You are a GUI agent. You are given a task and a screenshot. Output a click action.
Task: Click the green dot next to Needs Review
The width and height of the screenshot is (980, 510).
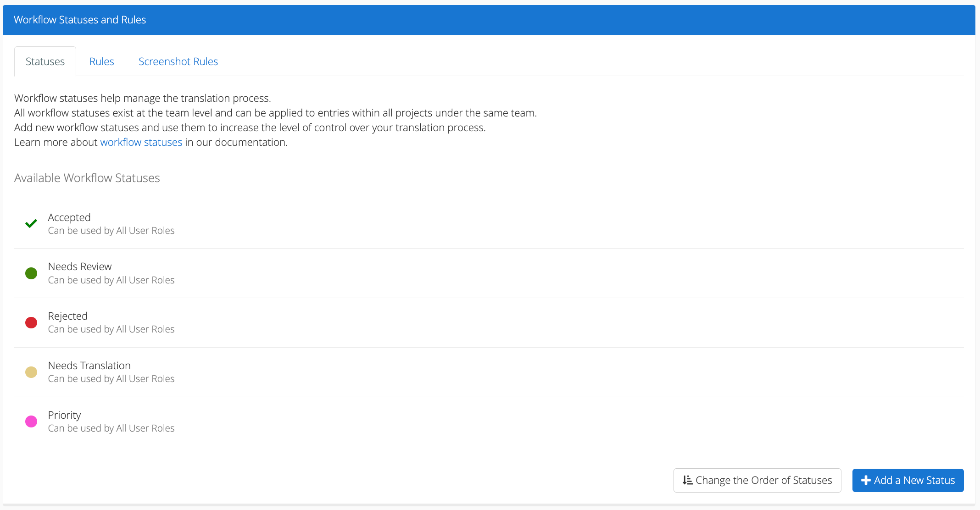pyautogui.click(x=31, y=273)
